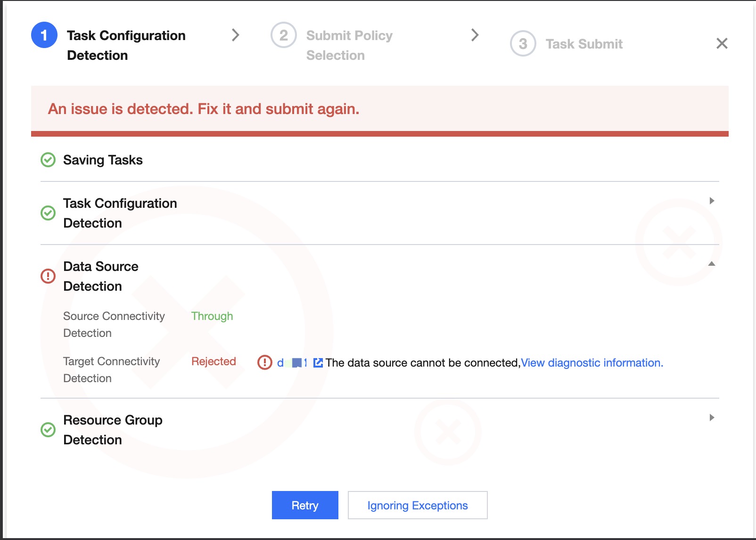Click the green check beside Saving Tasks
The image size is (756, 540).
click(x=48, y=160)
